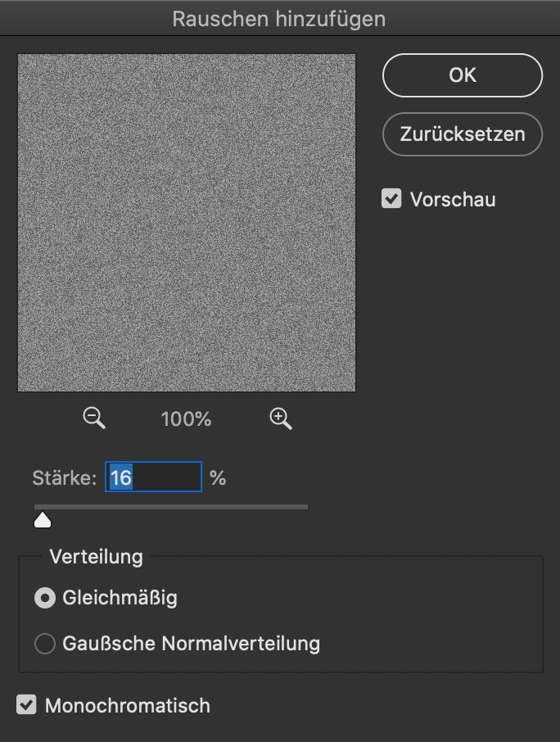This screenshot has width=560, height=742.
Task: Click the noise preview image
Action: point(187,223)
